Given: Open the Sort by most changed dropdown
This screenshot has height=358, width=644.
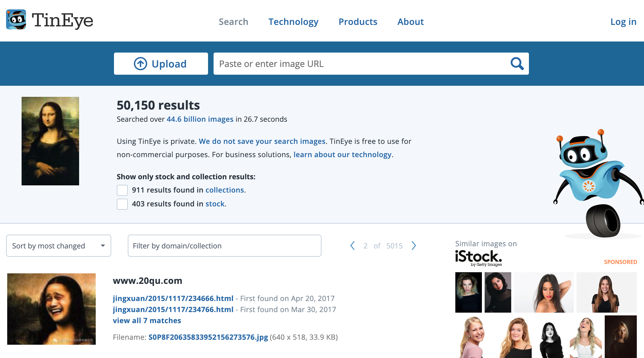Looking at the screenshot, I should [59, 246].
